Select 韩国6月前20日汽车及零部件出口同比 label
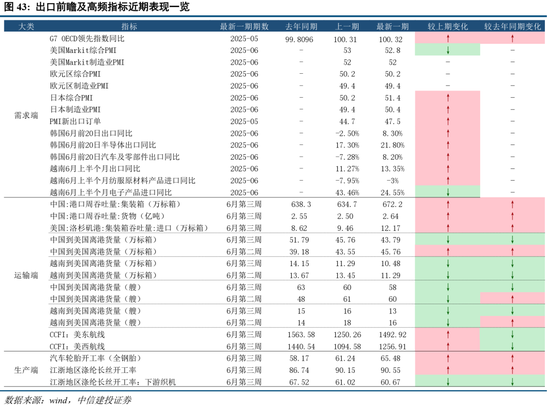 point(115,157)
